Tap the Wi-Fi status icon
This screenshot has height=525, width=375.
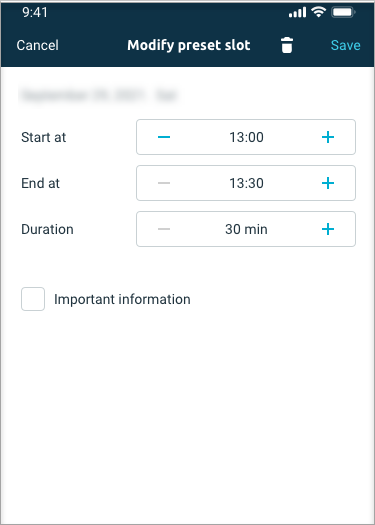[x=318, y=12]
